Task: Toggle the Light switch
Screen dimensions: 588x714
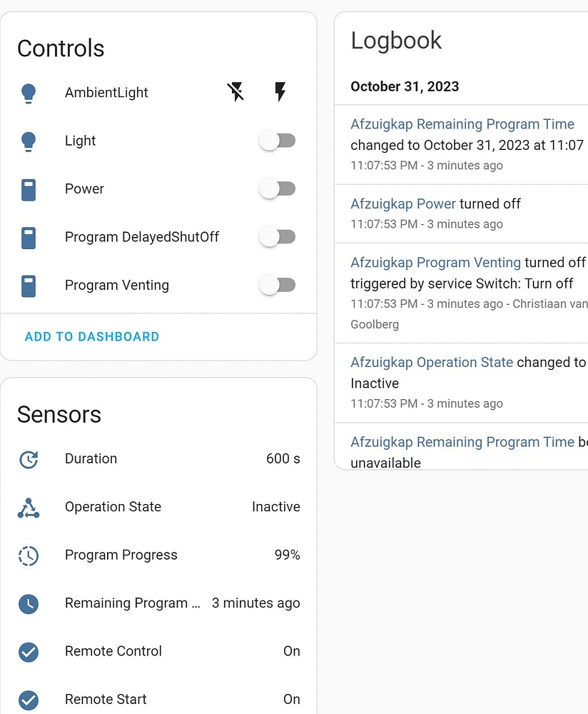Action: pos(277,141)
